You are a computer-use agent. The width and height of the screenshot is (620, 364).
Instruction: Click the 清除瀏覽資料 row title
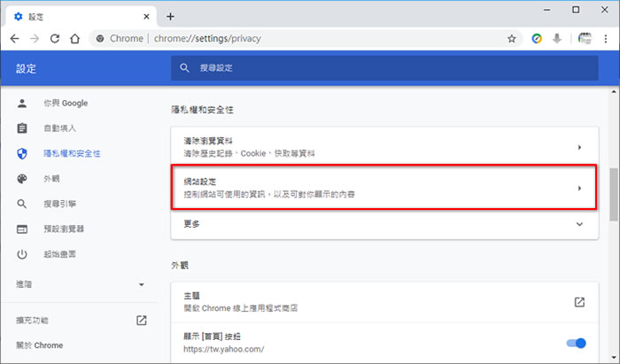208,141
